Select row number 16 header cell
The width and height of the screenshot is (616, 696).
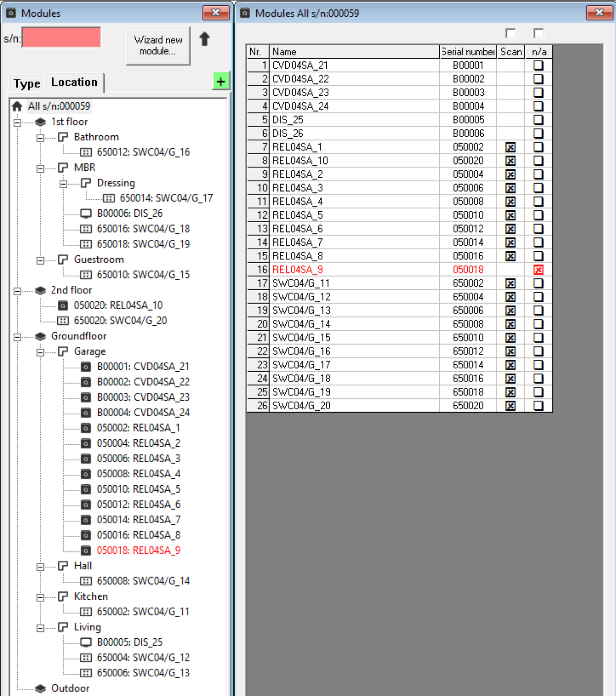tap(258, 270)
